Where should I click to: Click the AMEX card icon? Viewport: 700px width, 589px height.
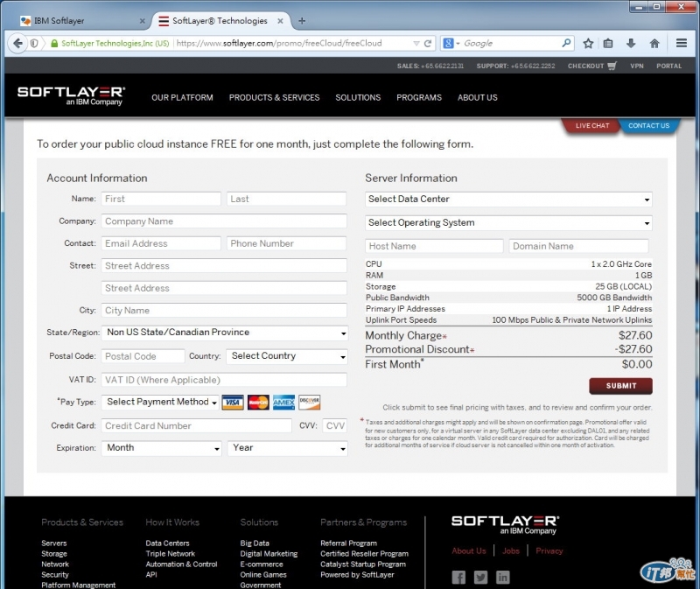pos(283,403)
